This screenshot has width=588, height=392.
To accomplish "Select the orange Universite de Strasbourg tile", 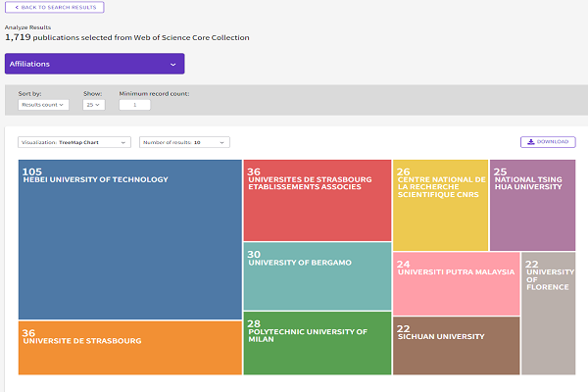I will tap(130, 348).
